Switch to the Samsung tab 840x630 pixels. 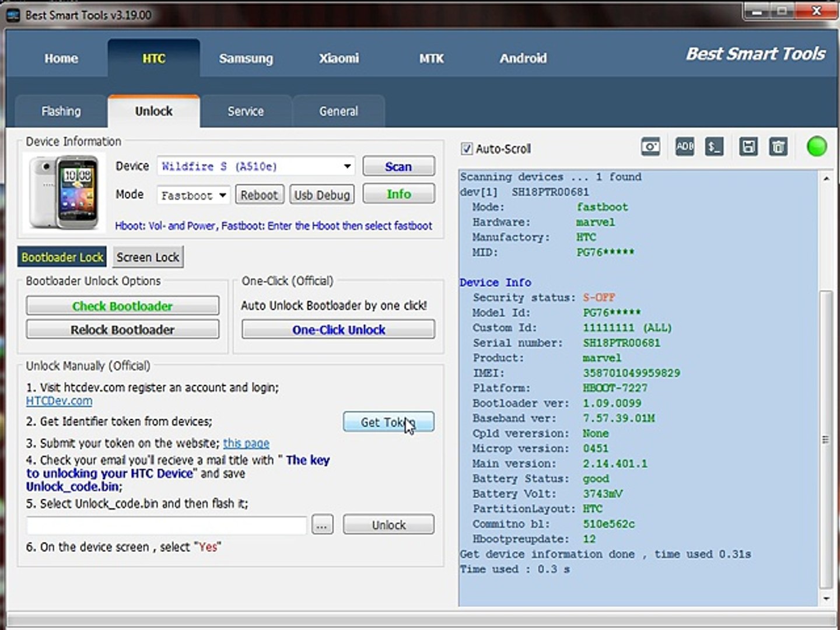point(246,58)
